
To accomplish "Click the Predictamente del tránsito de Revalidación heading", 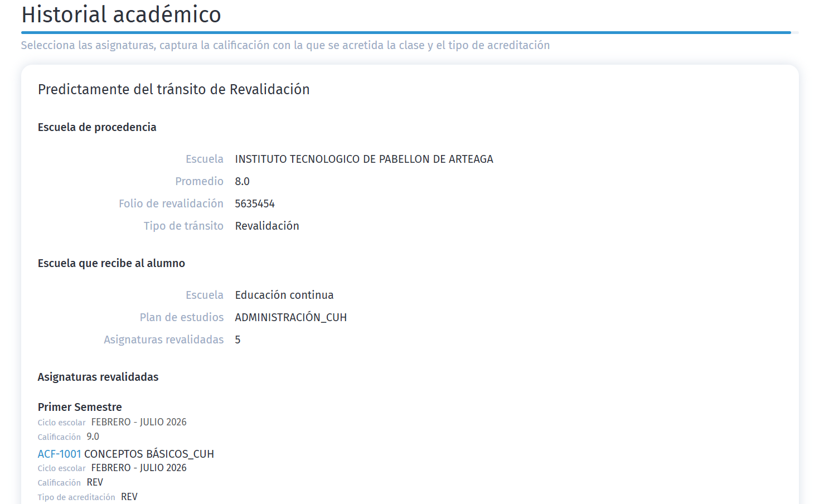I will [x=173, y=89].
